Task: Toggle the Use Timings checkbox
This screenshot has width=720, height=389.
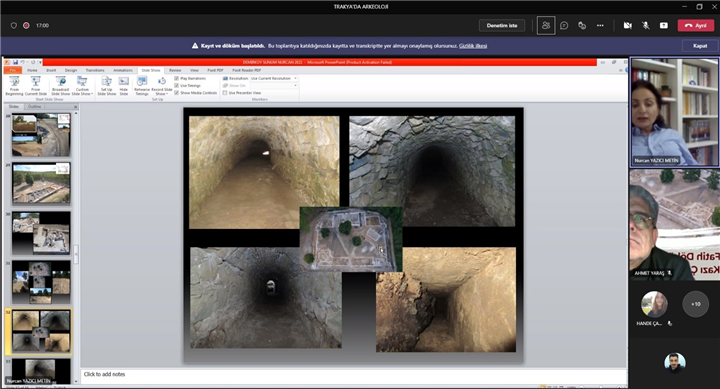Action: 176,85
